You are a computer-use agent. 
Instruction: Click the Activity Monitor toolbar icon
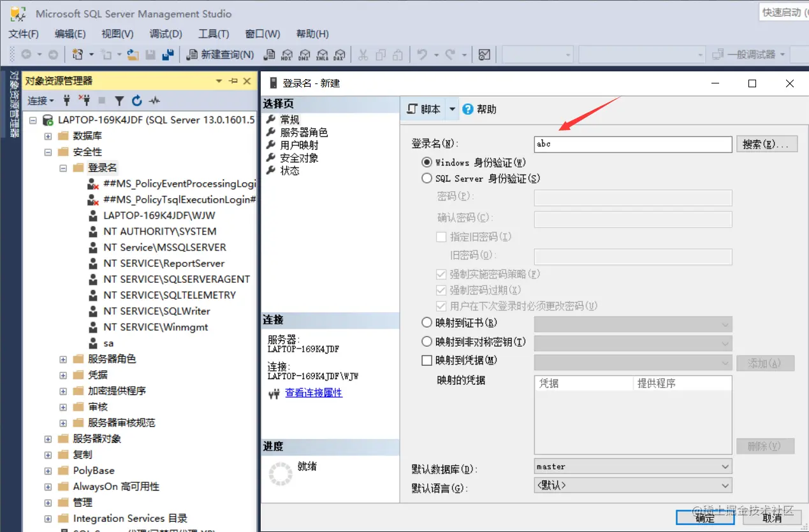[x=485, y=55]
